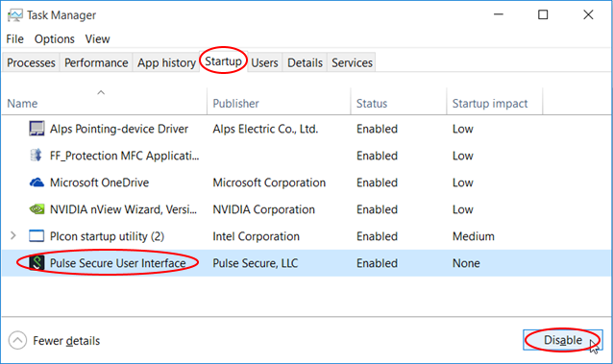613x364 pixels.
Task: Open the View menu
Action: click(97, 39)
